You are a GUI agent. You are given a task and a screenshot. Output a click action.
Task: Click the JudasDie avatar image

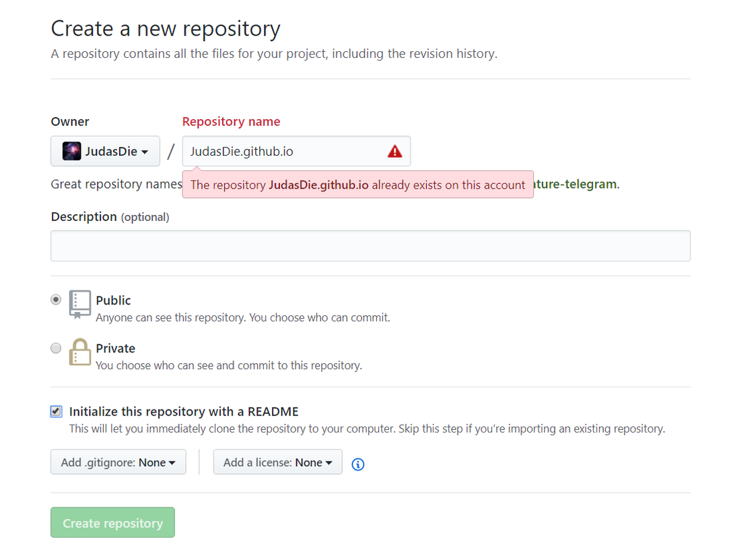[x=72, y=151]
